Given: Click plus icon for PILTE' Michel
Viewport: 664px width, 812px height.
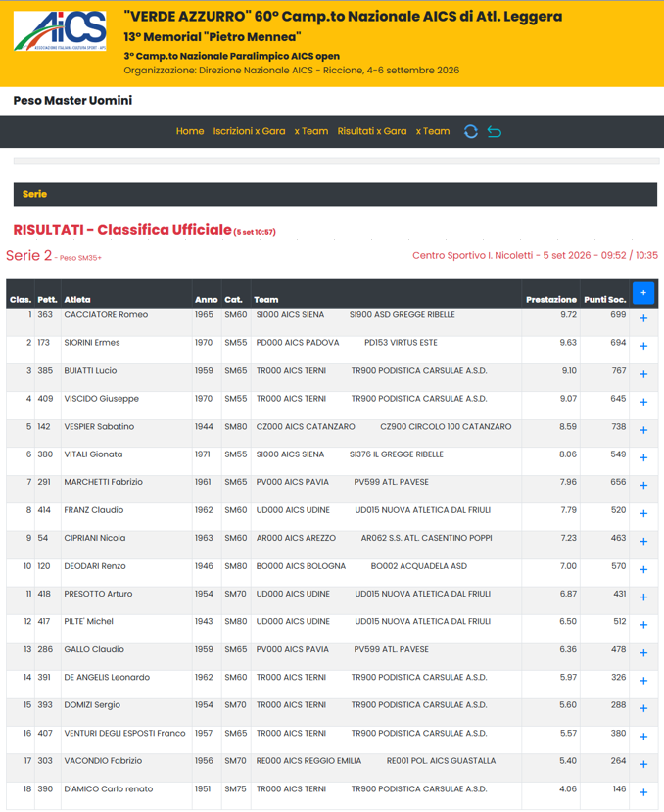Looking at the screenshot, I should click(643, 625).
